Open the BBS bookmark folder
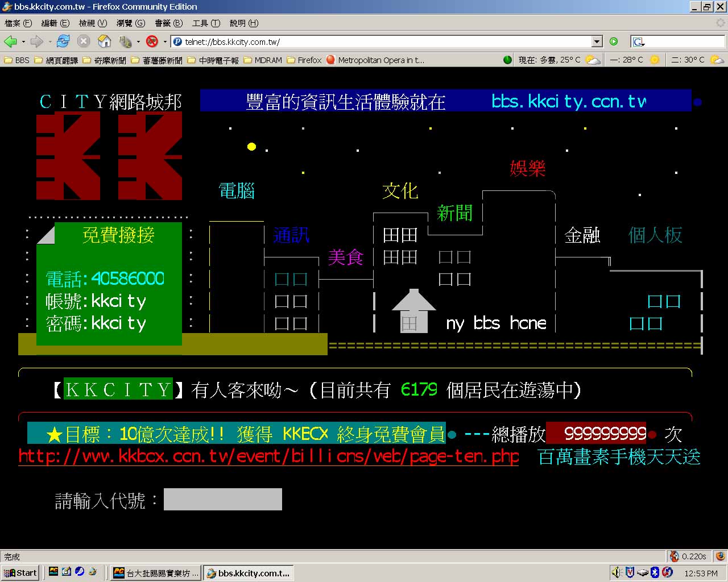This screenshot has height=582, width=728. [16, 60]
